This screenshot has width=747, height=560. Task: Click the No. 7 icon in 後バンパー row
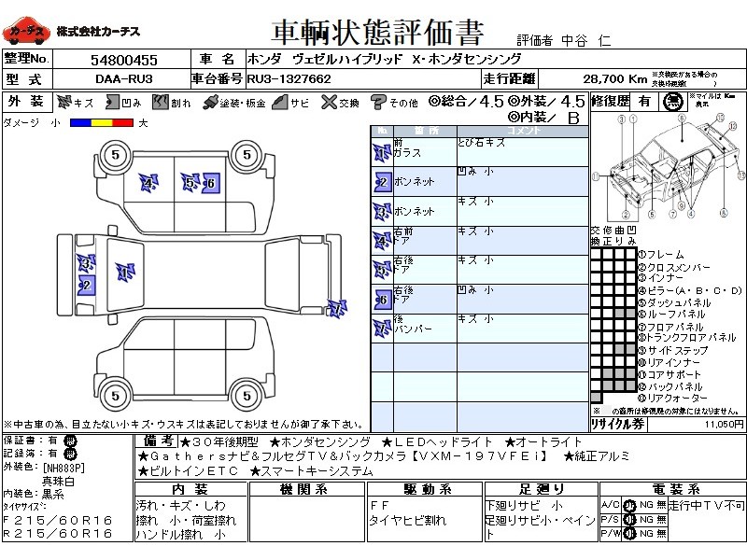tap(382, 329)
